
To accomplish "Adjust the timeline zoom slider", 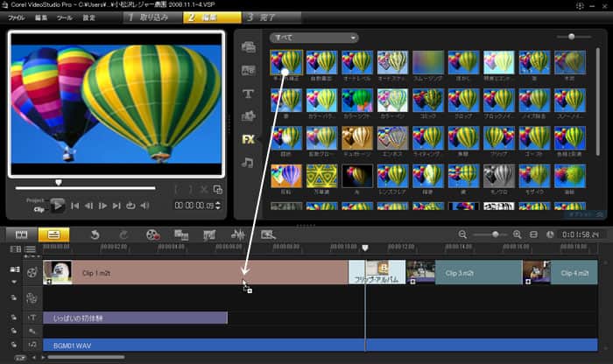I will (x=495, y=234).
